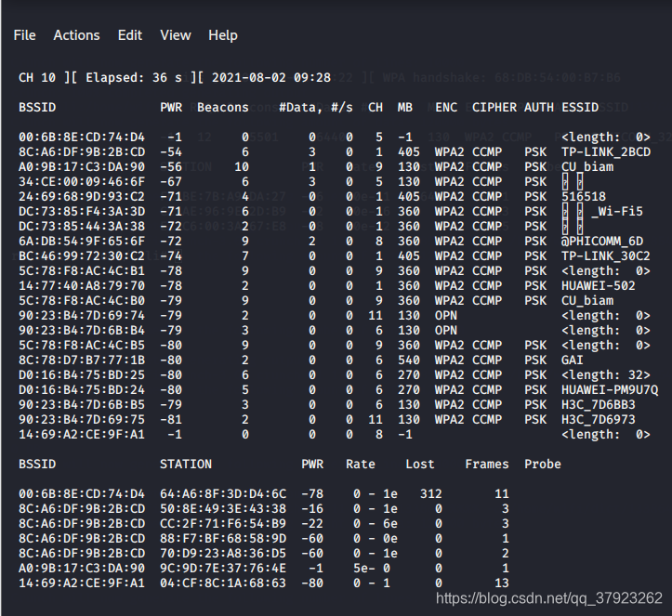Select station 9C:9D:7E:37:76:4E
This screenshot has height=616, width=672.
tap(223, 568)
